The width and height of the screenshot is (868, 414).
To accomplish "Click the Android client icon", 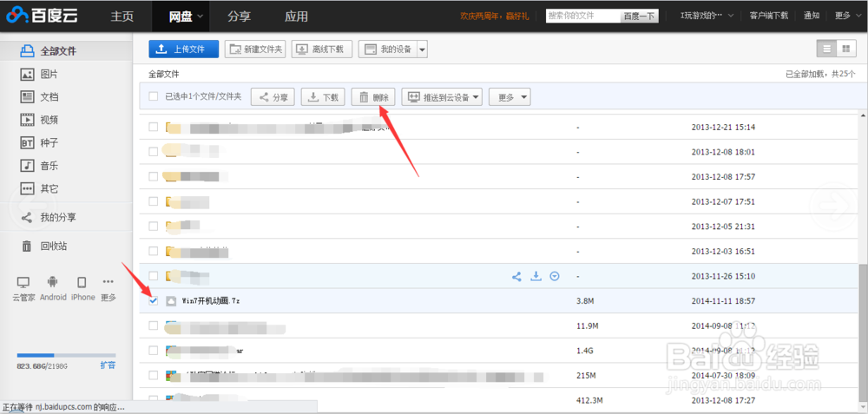I will click(x=53, y=282).
